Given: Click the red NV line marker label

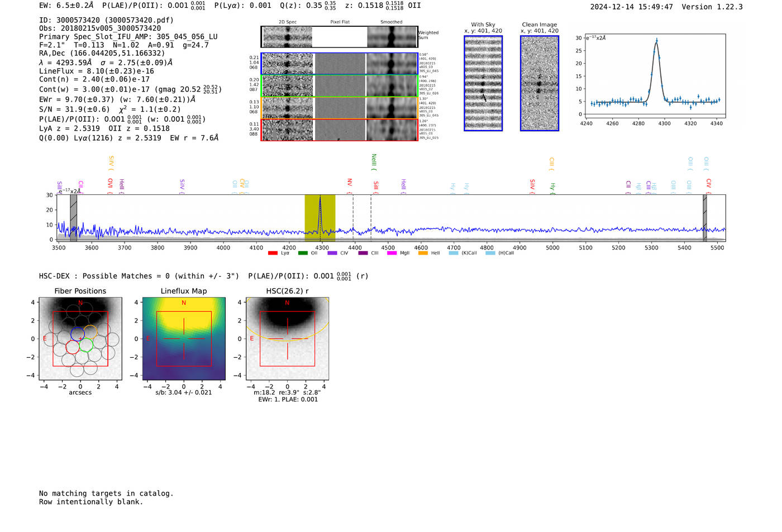Looking at the screenshot, I should pos(350,186).
